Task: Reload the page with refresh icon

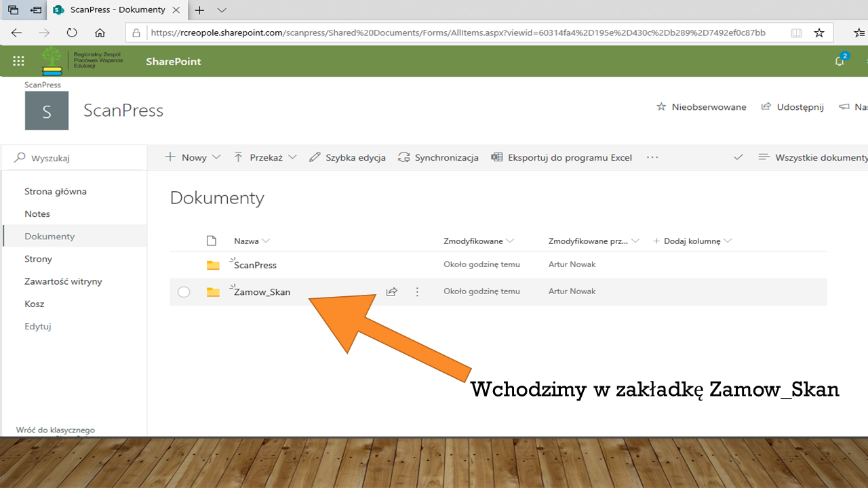Action: (72, 33)
